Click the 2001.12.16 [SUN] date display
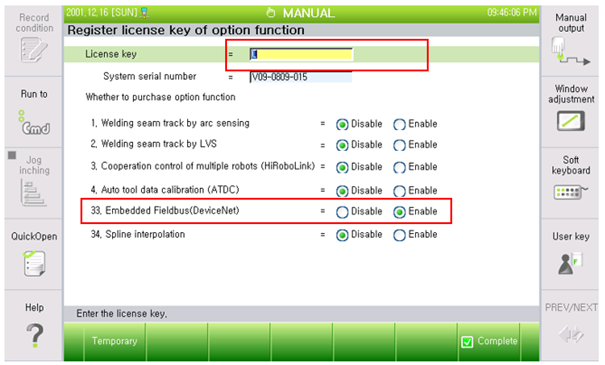The height and width of the screenshot is (365, 605). (102, 12)
